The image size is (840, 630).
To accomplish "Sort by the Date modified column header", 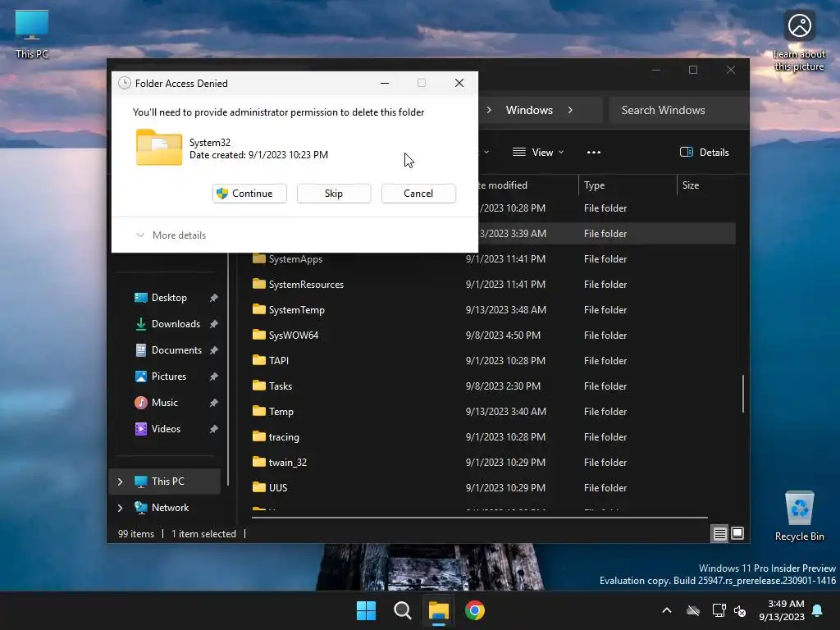I will coord(527,185).
